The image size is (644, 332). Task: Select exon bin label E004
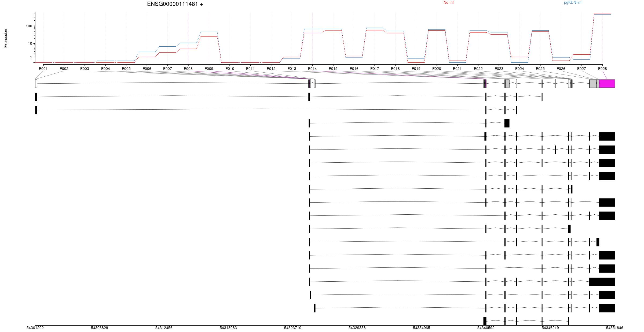pyautogui.click(x=105, y=69)
